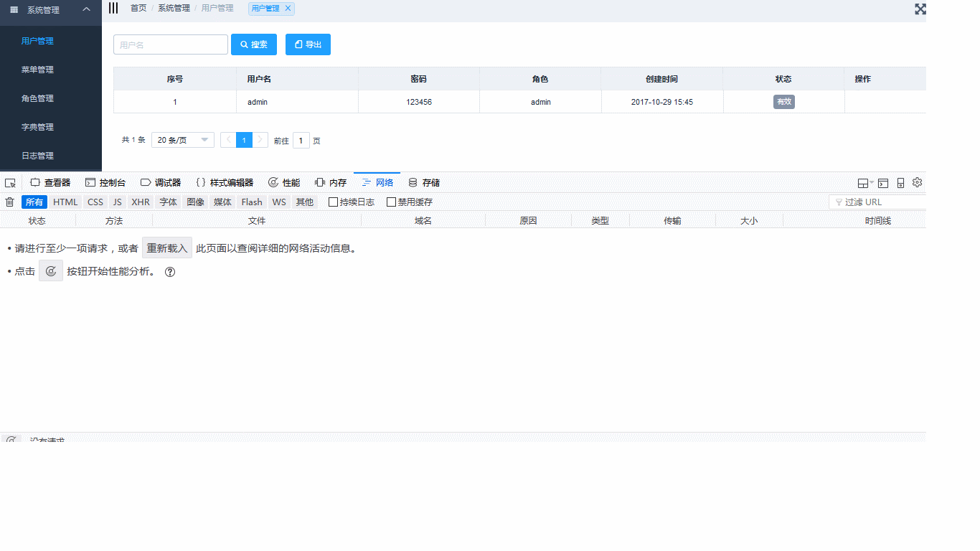Click the 系统管理 breadcrumb
This screenshot has width=980, height=551.
coord(174,8)
